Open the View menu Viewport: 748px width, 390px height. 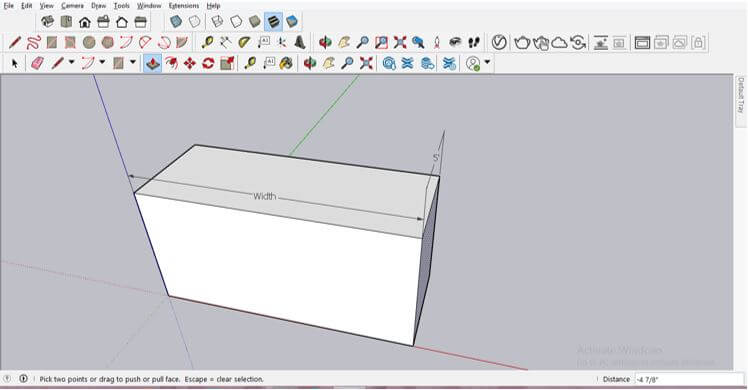[x=46, y=6]
